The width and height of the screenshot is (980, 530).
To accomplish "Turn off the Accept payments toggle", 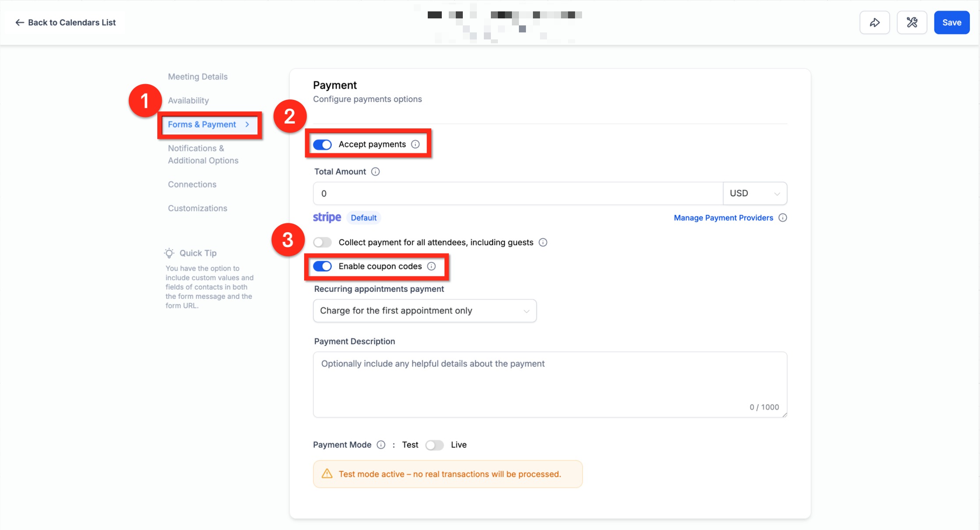I will coord(323,145).
